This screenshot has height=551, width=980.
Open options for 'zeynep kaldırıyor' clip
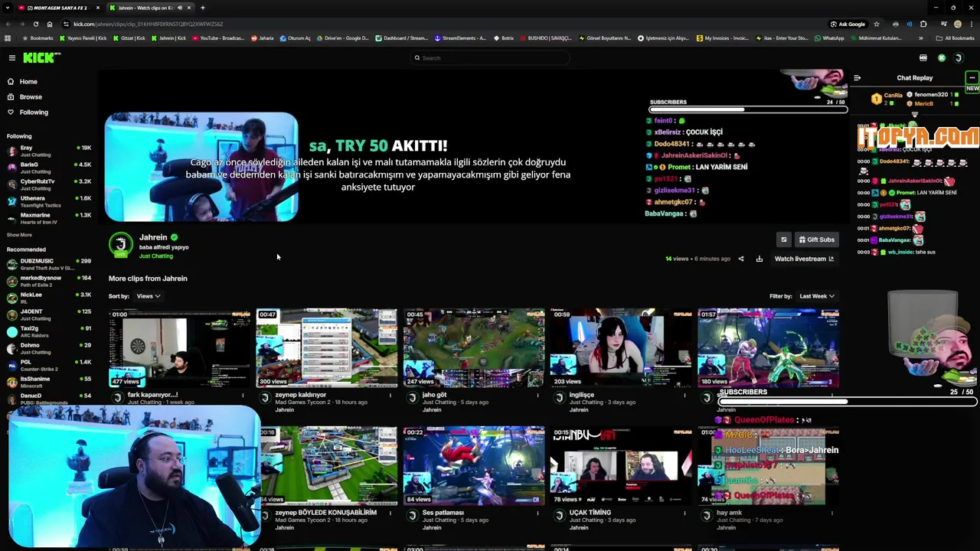coord(390,396)
